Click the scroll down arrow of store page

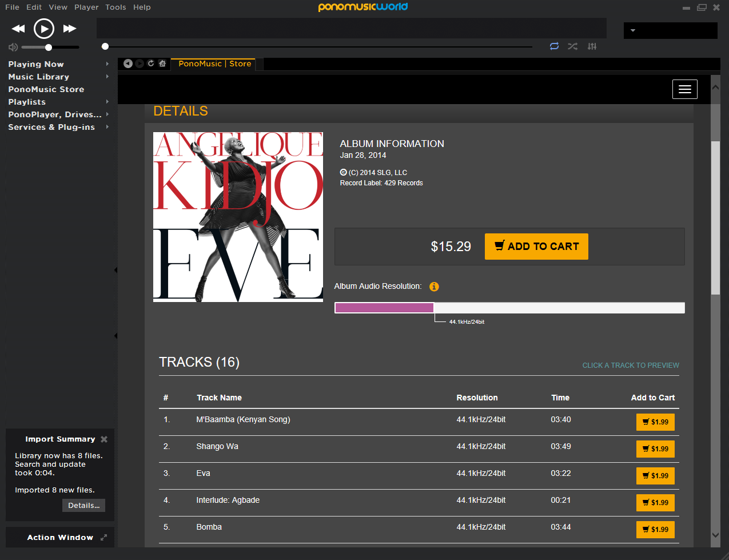[715, 535]
